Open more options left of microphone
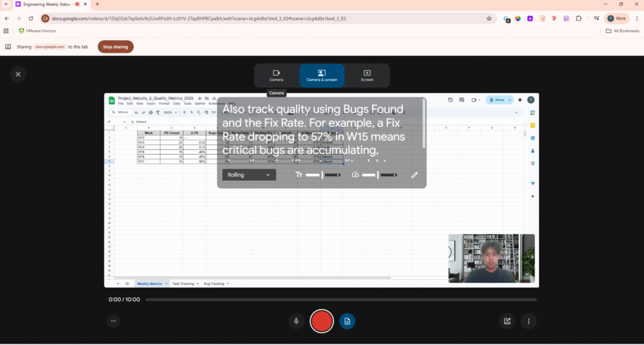This screenshot has height=345, width=644. point(113,321)
